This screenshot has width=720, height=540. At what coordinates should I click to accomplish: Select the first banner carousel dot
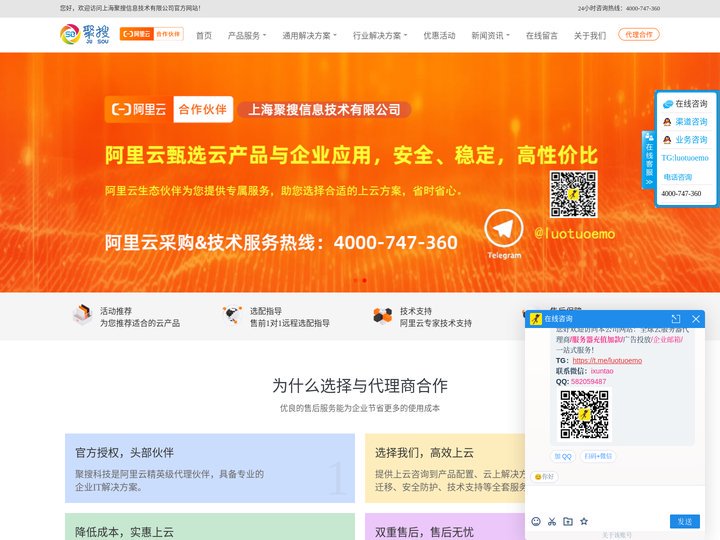pyautogui.click(x=356, y=280)
